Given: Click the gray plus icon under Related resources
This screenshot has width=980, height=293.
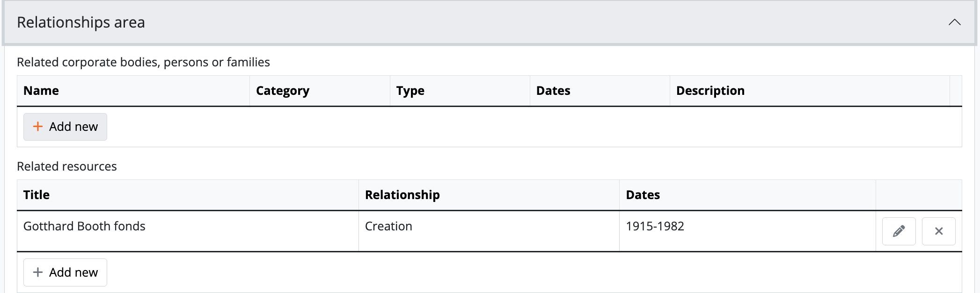Looking at the screenshot, I should pos(38,272).
